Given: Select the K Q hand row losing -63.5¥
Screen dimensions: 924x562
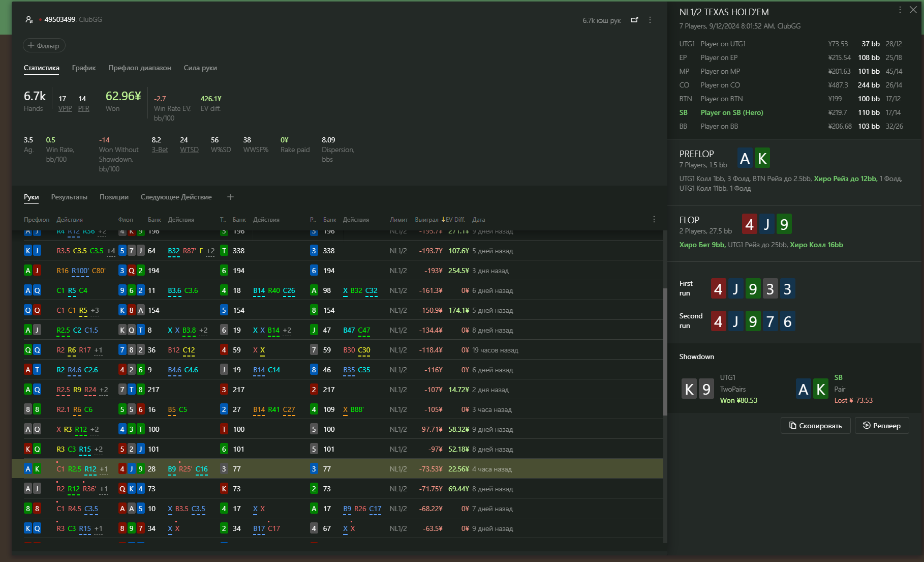Looking at the screenshot, I should coord(337,528).
